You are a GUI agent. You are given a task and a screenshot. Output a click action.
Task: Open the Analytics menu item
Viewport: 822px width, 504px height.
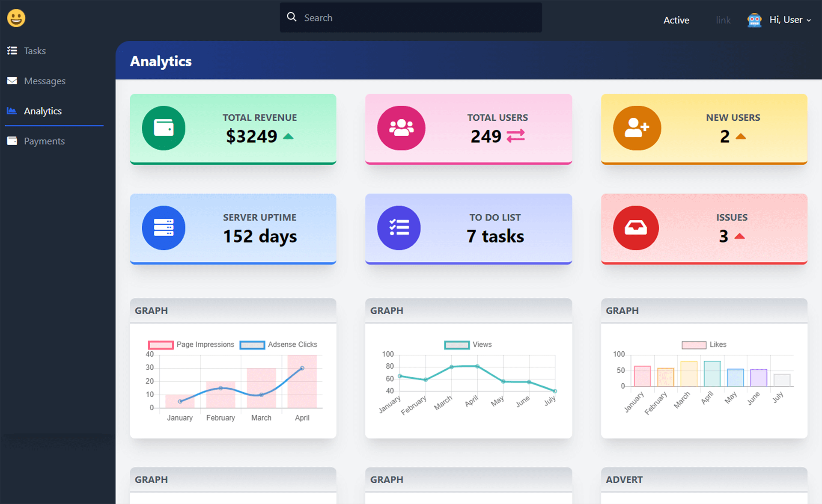click(x=43, y=110)
